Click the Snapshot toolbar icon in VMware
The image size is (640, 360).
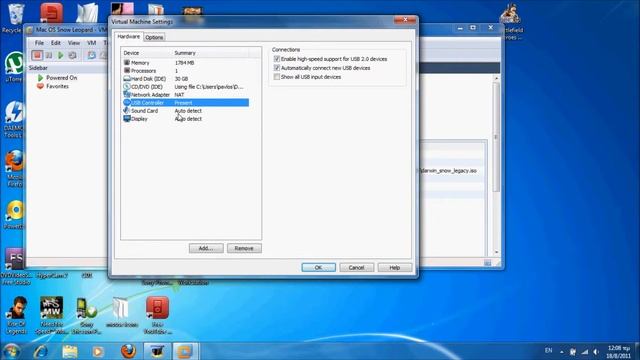point(91,55)
